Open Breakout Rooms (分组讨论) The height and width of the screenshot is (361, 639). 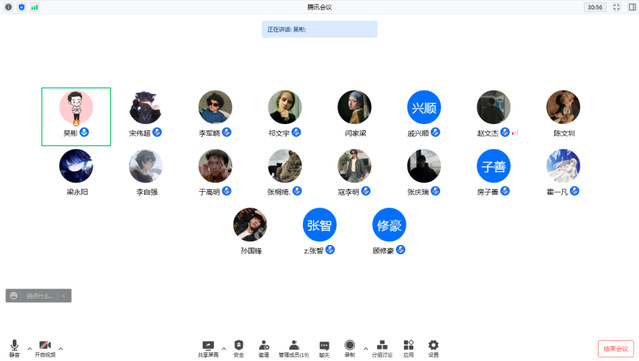[382, 349]
